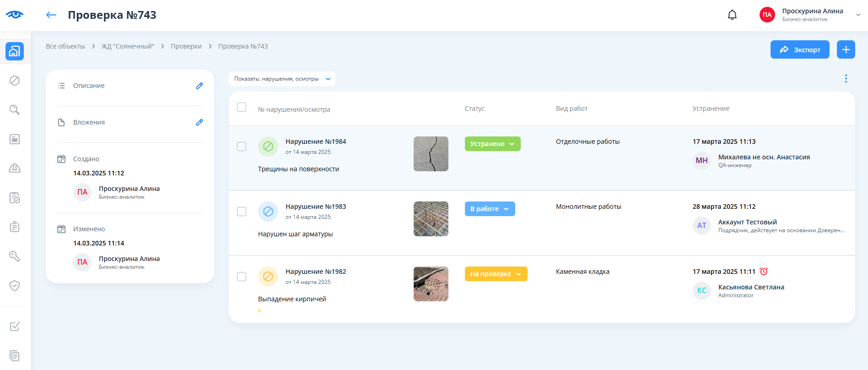Open the На проверке status dropdown
Viewport: 868px width, 370px height.
[x=496, y=274]
